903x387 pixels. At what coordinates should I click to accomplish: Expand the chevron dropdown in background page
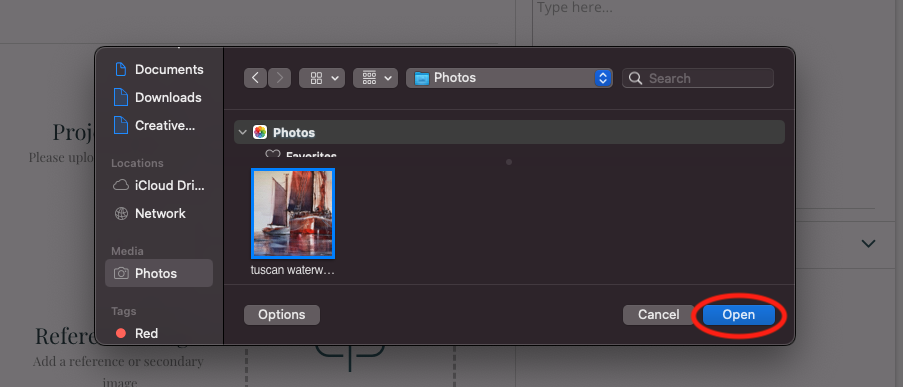click(868, 244)
